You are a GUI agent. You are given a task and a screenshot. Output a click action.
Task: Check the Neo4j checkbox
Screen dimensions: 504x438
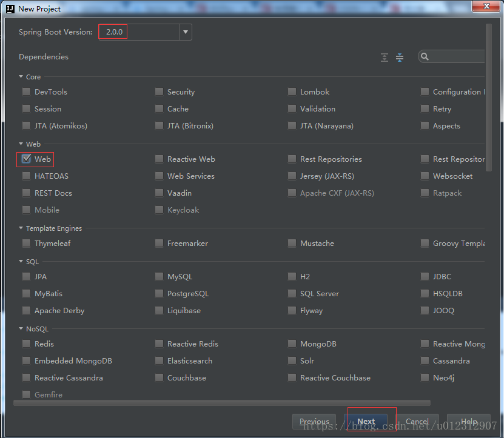(425, 377)
